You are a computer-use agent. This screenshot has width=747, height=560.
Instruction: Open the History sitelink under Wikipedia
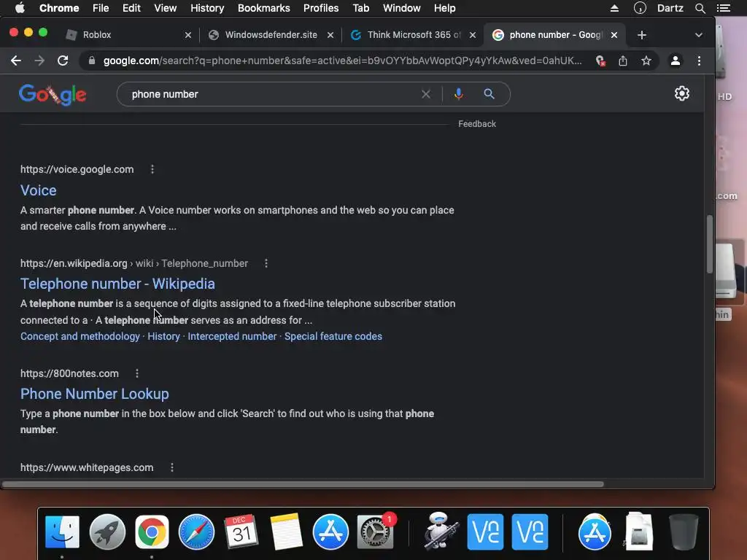pos(163,336)
